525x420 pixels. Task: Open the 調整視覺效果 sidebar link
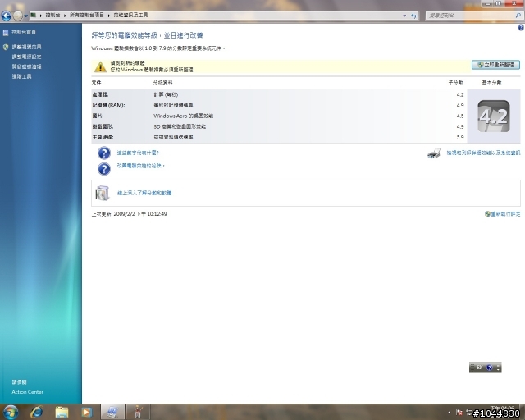pyautogui.click(x=26, y=47)
